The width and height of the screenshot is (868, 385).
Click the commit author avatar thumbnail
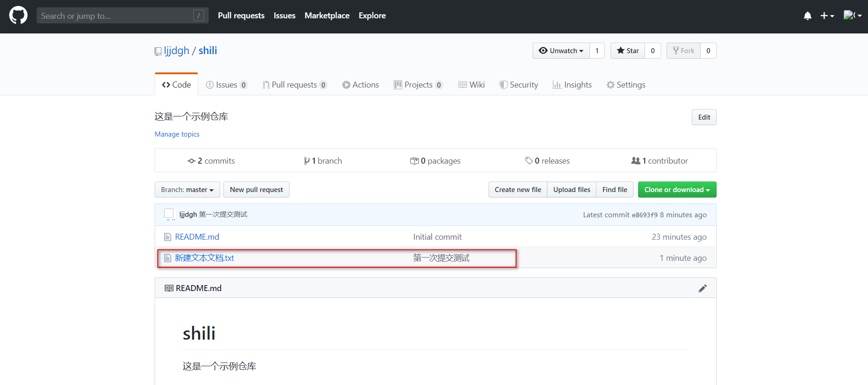(169, 214)
